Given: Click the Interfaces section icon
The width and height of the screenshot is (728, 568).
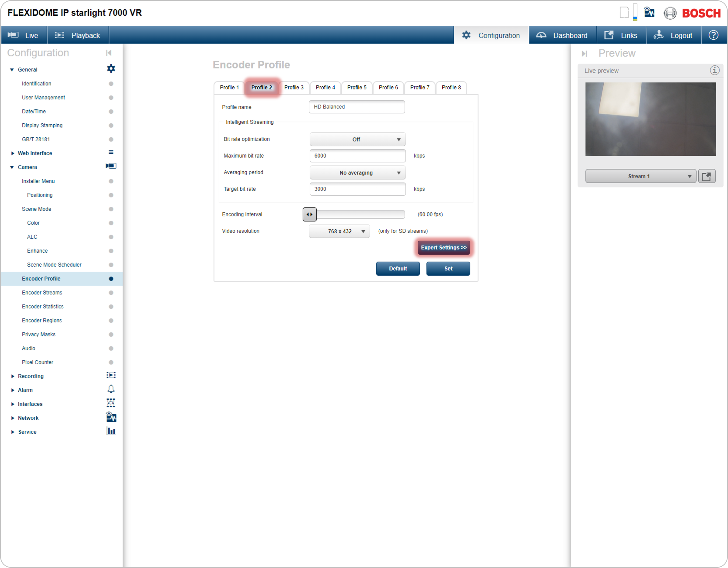Looking at the screenshot, I should tap(111, 403).
